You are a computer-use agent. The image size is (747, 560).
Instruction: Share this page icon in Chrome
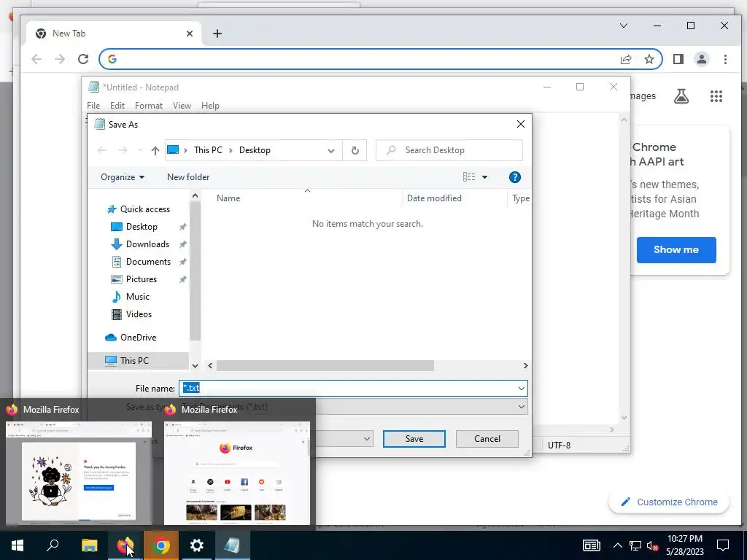626,59
